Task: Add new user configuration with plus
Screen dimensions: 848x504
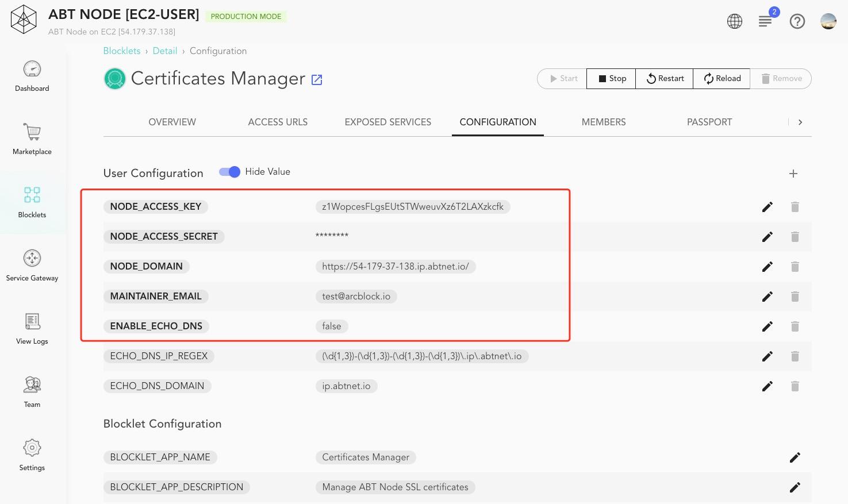Action: pyautogui.click(x=793, y=174)
